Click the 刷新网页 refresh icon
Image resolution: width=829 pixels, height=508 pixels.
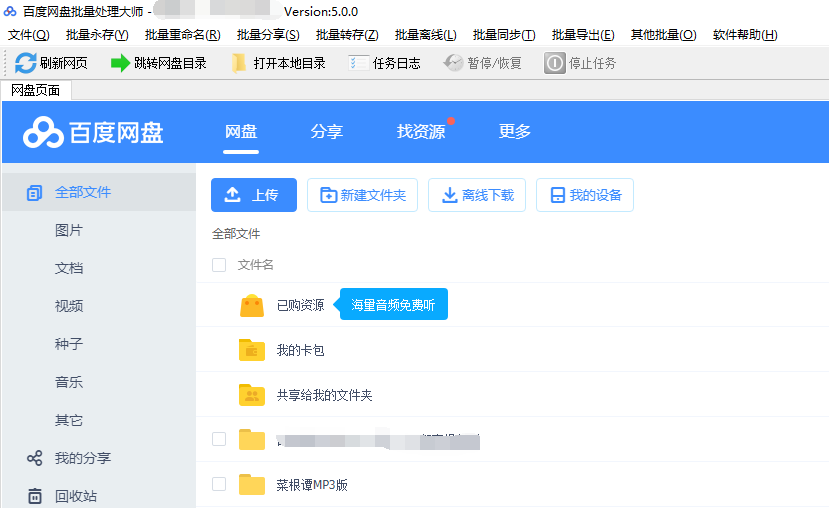pos(25,63)
